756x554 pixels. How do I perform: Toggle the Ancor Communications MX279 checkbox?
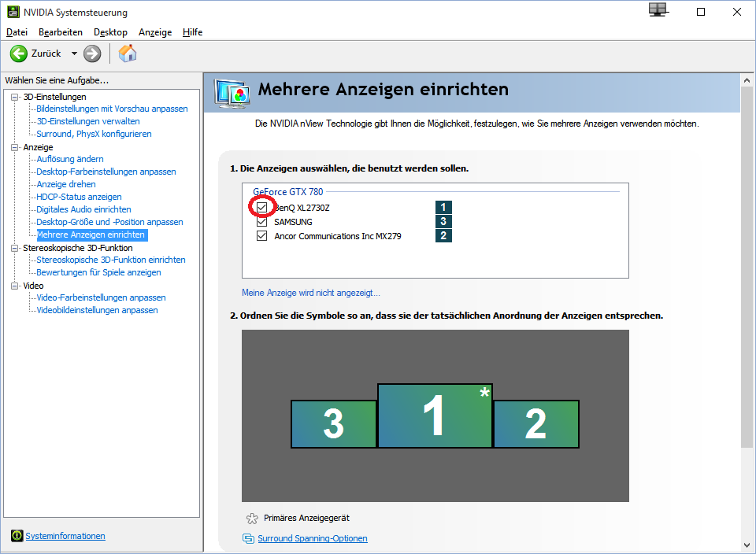261,235
